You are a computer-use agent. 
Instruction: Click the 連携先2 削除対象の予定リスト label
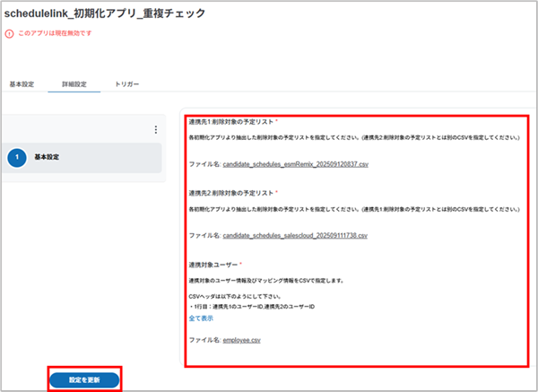click(x=232, y=193)
